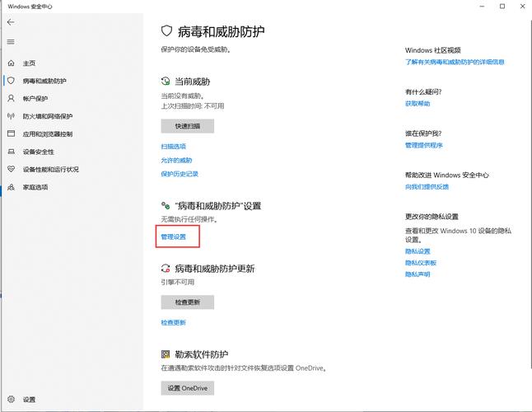Open the 管理提供程序 link
This screenshot has width=532, height=412.
(x=424, y=145)
